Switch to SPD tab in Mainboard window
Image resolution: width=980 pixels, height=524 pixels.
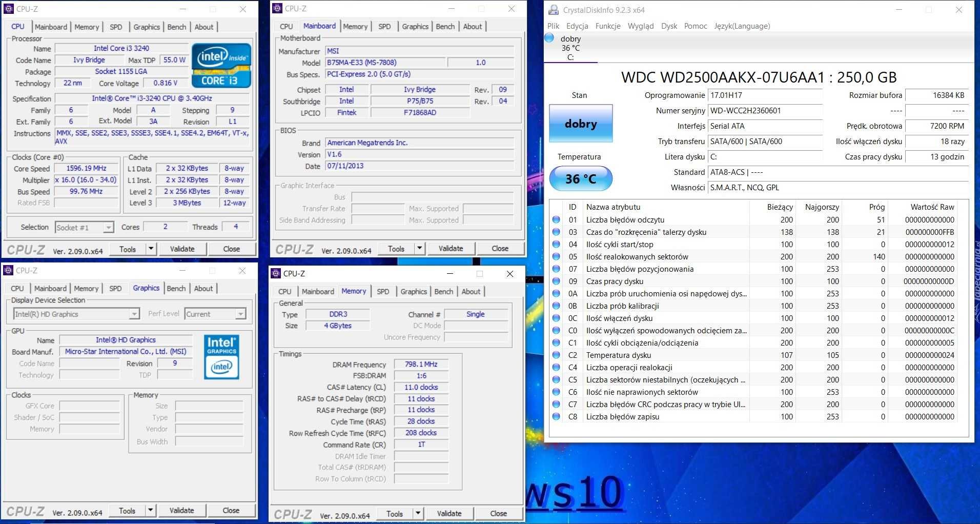tap(384, 26)
